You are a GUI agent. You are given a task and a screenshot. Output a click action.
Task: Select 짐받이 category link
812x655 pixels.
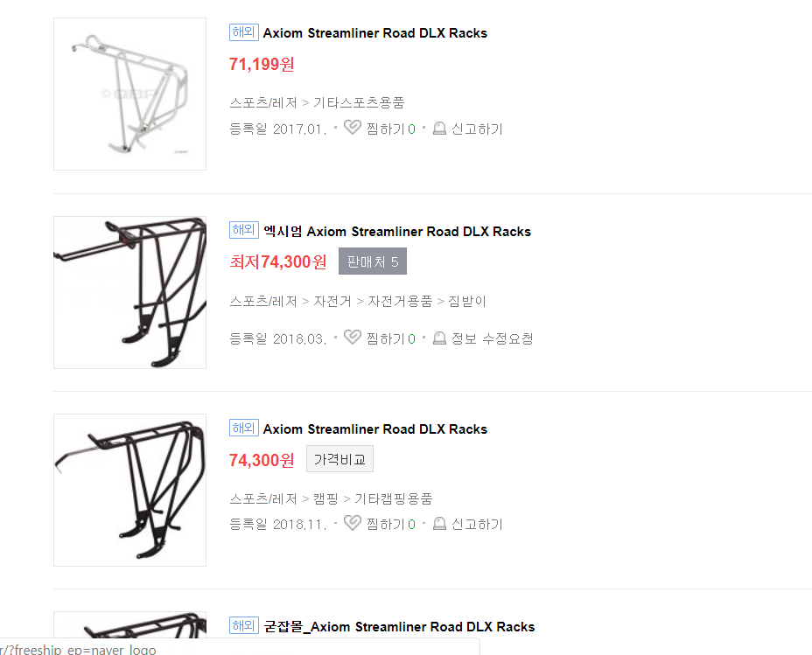tap(467, 301)
